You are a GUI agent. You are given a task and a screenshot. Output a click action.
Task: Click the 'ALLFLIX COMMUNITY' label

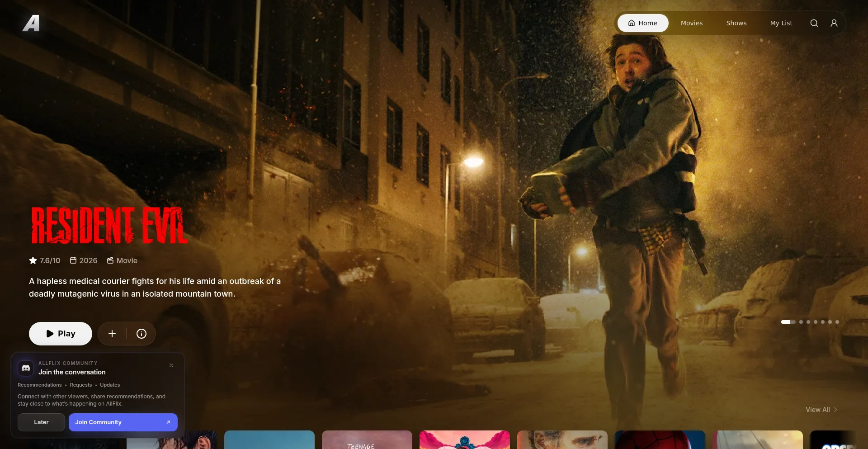pos(68,363)
